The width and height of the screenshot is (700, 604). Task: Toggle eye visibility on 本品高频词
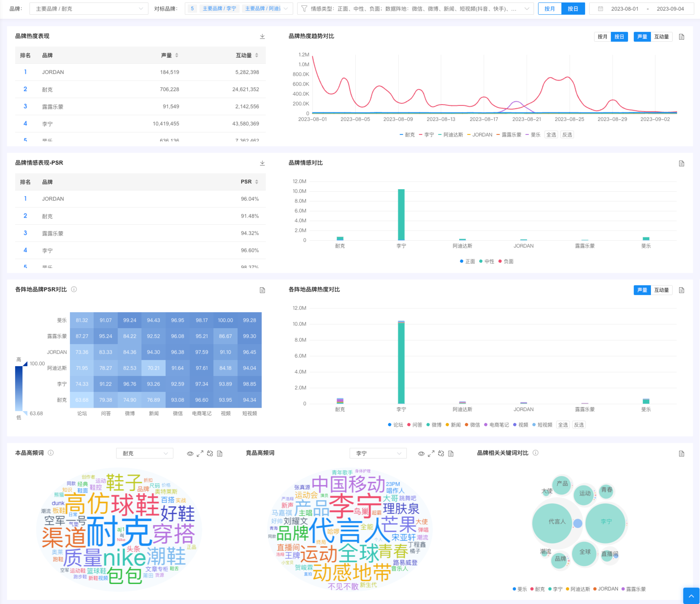click(x=190, y=453)
